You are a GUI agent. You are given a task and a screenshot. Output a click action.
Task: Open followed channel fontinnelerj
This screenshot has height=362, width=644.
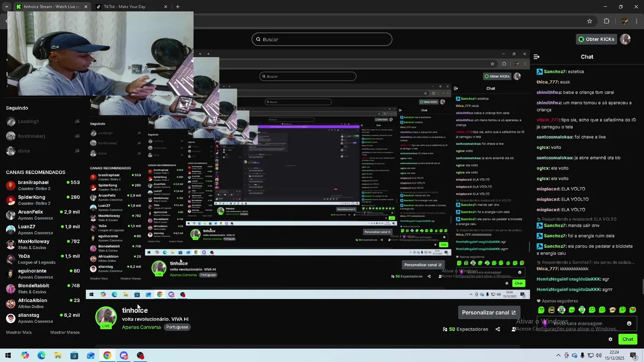(x=43, y=136)
